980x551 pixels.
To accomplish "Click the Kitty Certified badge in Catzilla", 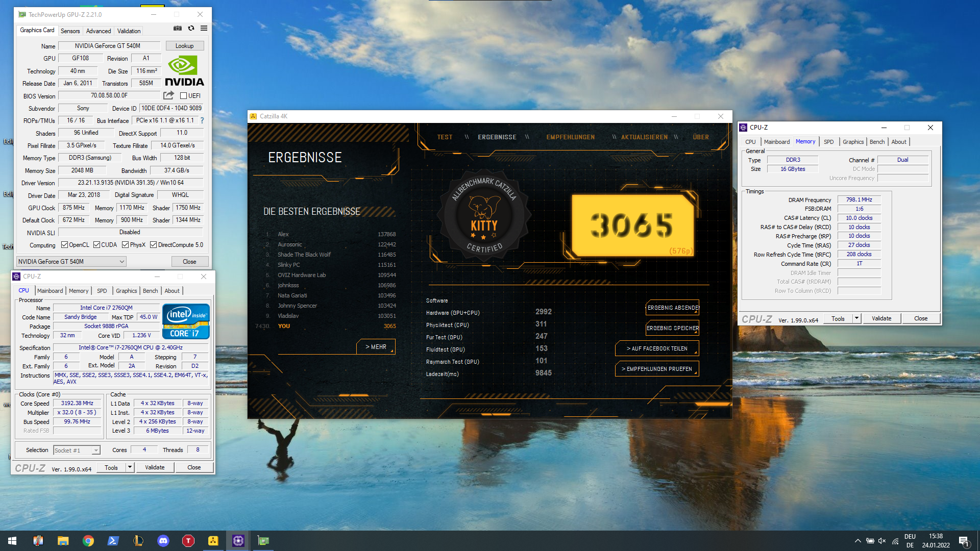I will [x=483, y=214].
